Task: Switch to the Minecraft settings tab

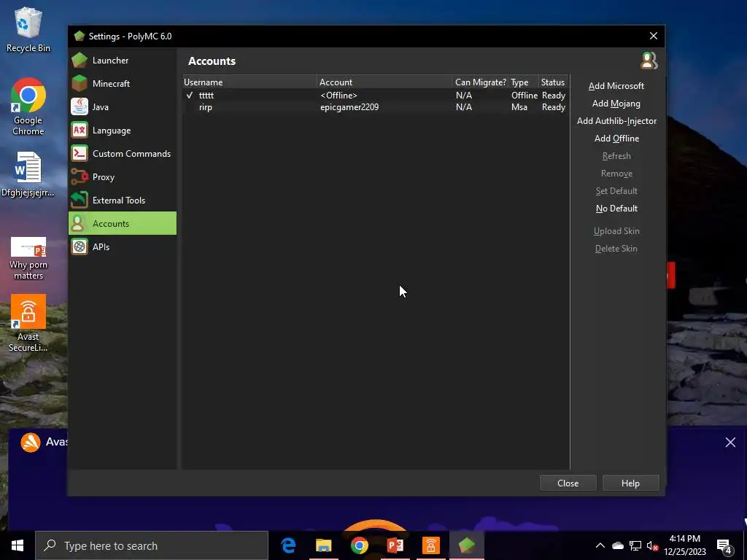Action: [x=123, y=83]
